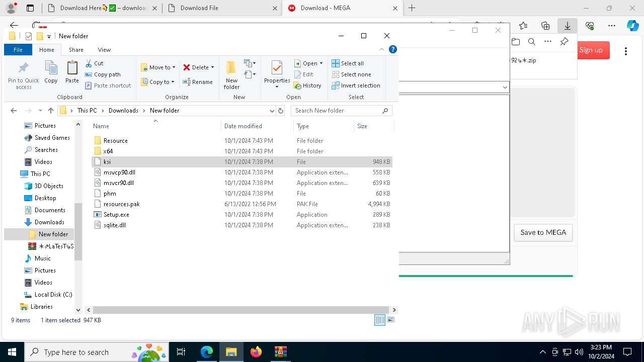Pin to Quick access in ribbon
This screenshot has width=644, height=362.
[x=23, y=75]
